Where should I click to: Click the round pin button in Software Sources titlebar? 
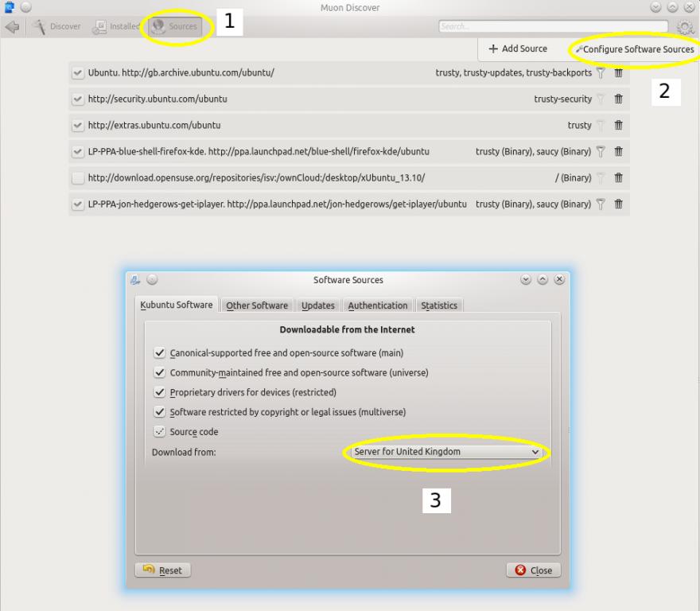[x=152, y=279]
